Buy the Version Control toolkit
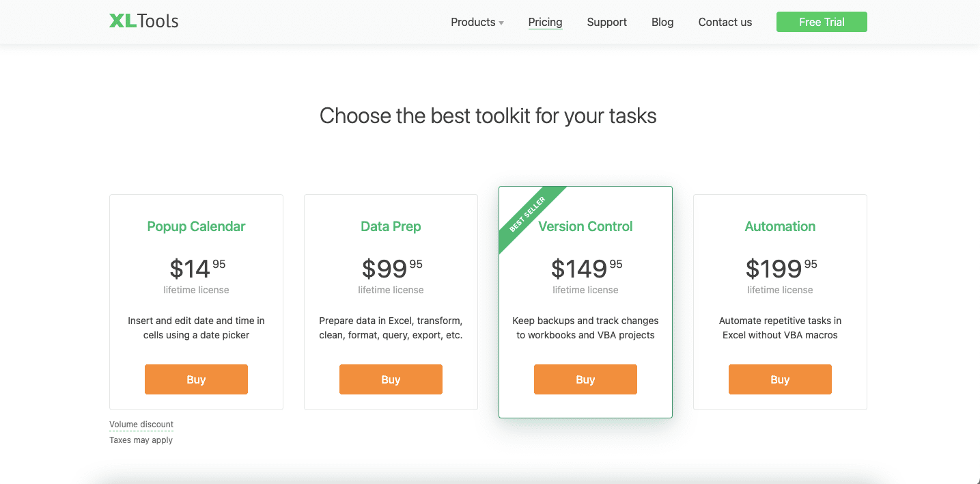The height and width of the screenshot is (484, 980). click(x=585, y=379)
